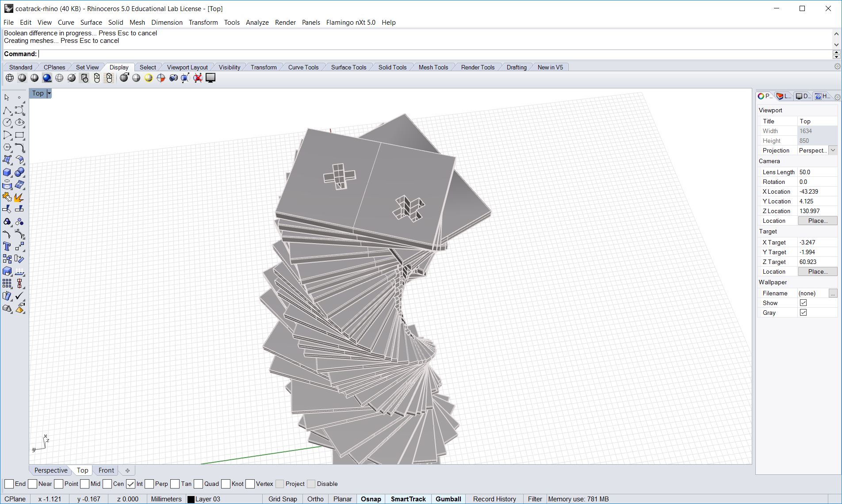
Task: Select the blue Box solid tool
Action: pyautogui.click(x=7, y=172)
